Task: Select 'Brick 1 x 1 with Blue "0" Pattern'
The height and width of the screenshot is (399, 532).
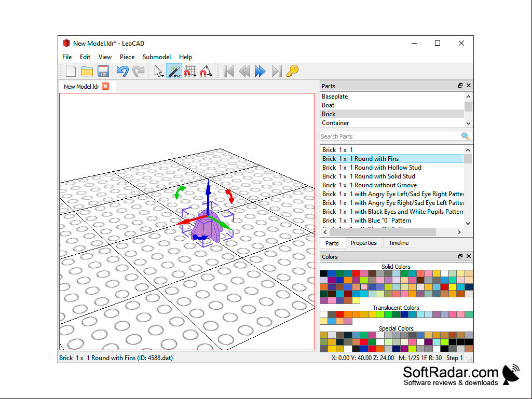Action: [392, 220]
